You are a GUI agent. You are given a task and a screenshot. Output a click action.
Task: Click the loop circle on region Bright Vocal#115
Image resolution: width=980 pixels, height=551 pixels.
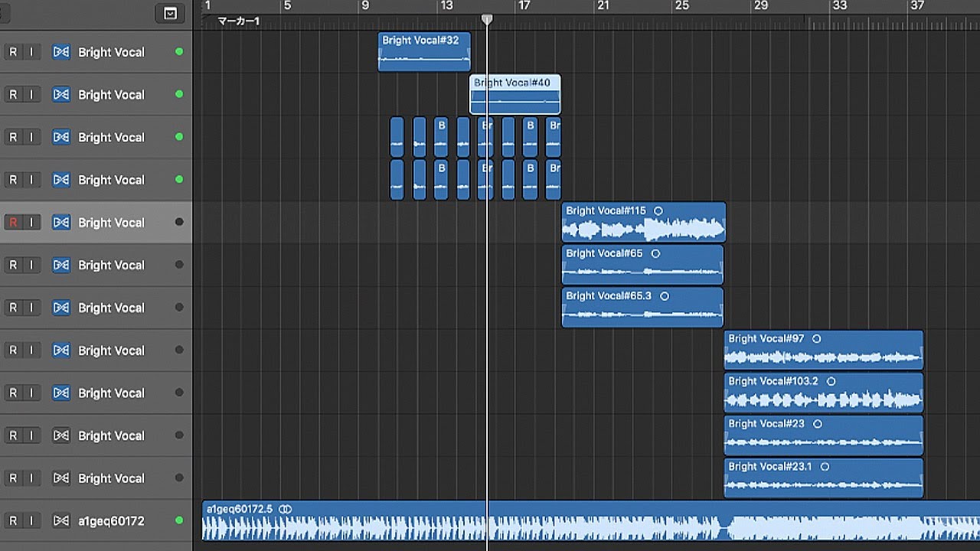point(658,211)
